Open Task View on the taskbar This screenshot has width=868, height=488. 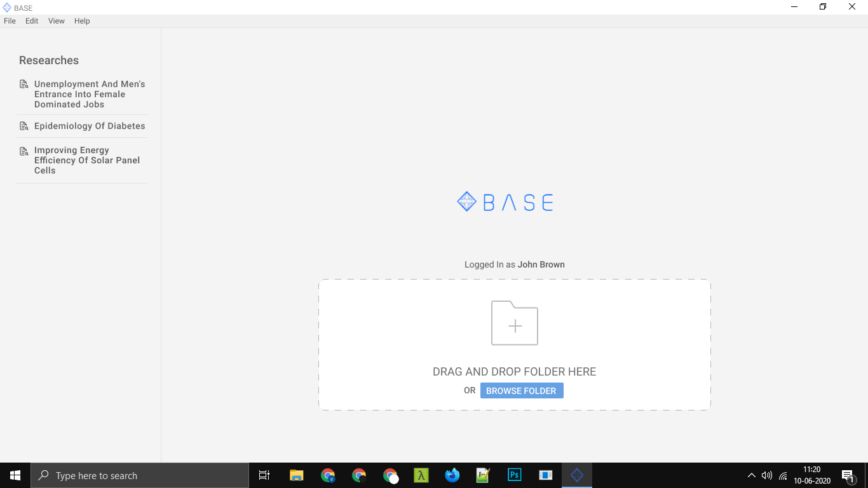(x=264, y=475)
